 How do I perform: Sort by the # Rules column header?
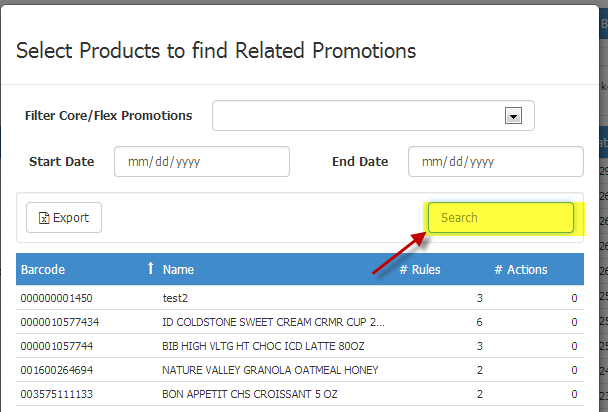419,269
